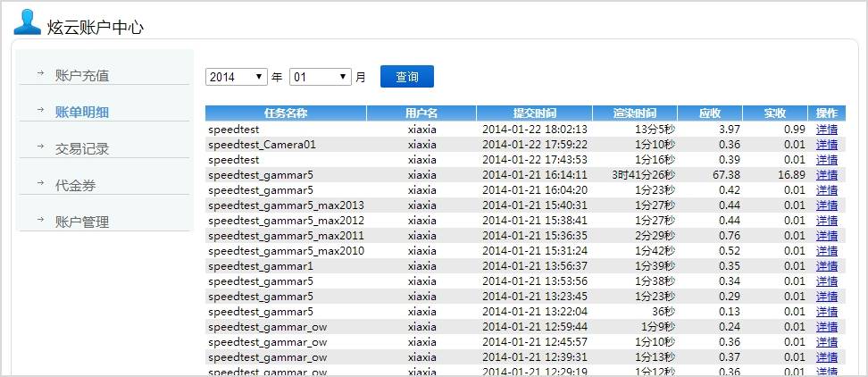Click the 0.52 receivable amount

(730, 251)
